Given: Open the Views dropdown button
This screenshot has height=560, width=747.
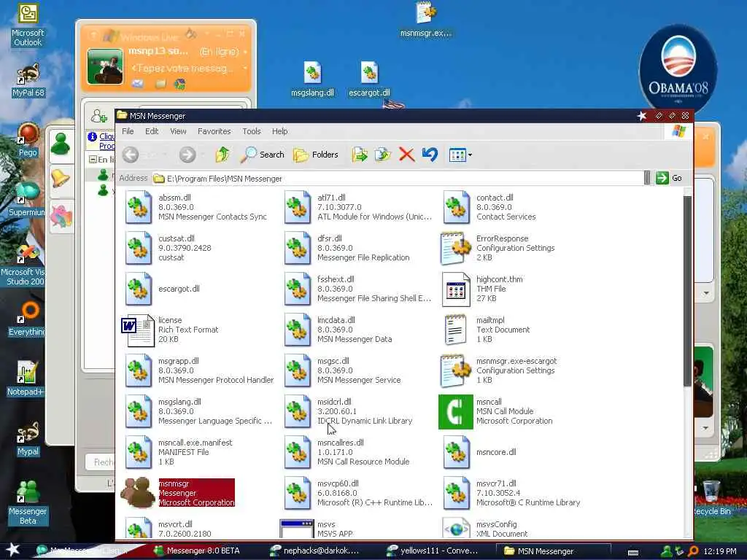Looking at the screenshot, I should (x=460, y=155).
